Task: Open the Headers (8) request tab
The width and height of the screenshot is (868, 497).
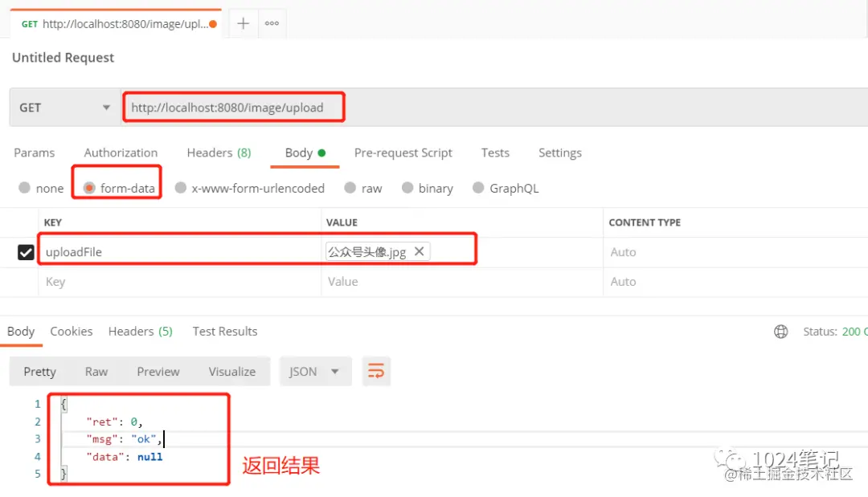Action: [219, 153]
